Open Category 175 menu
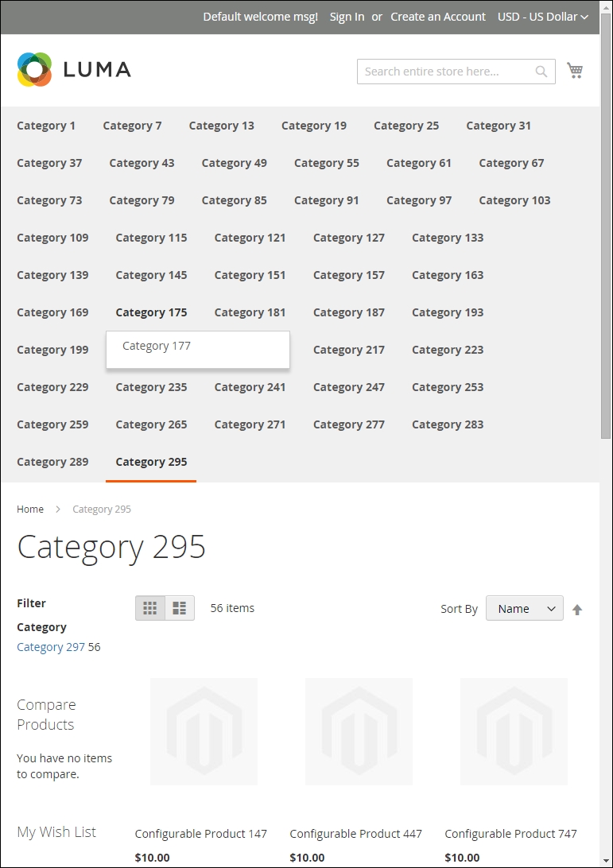The width and height of the screenshot is (613, 868). tap(151, 312)
